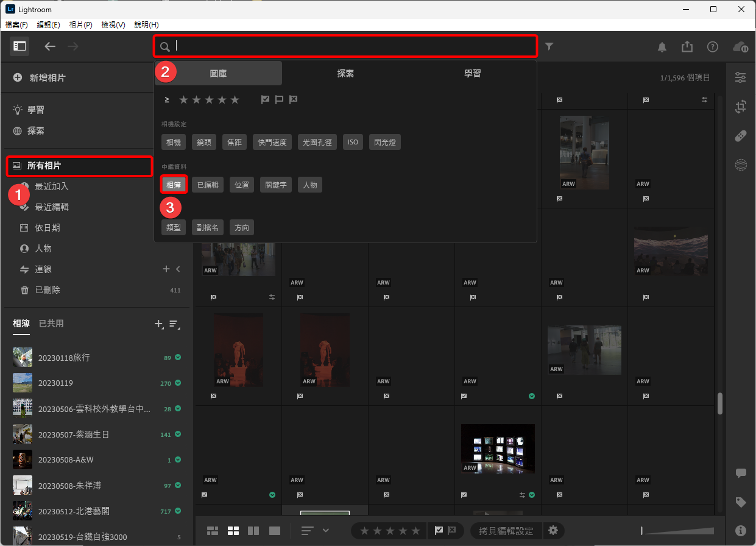Adjust the thumbnail size slider
Image resolution: width=756 pixels, height=546 pixels.
[677, 531]
